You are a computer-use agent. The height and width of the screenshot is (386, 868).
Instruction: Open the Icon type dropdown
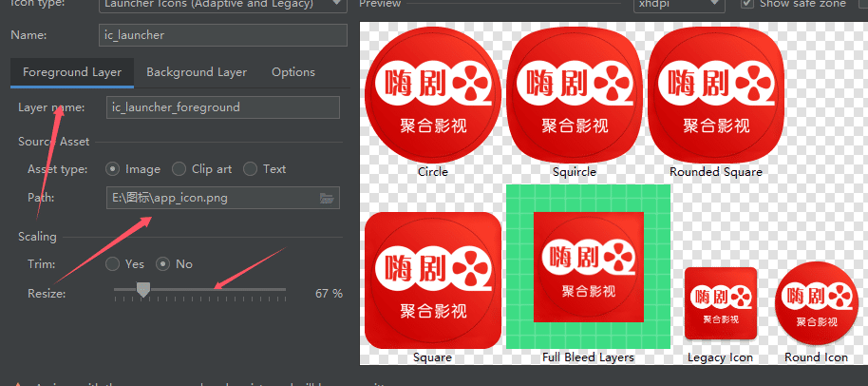tap(222, 5)
